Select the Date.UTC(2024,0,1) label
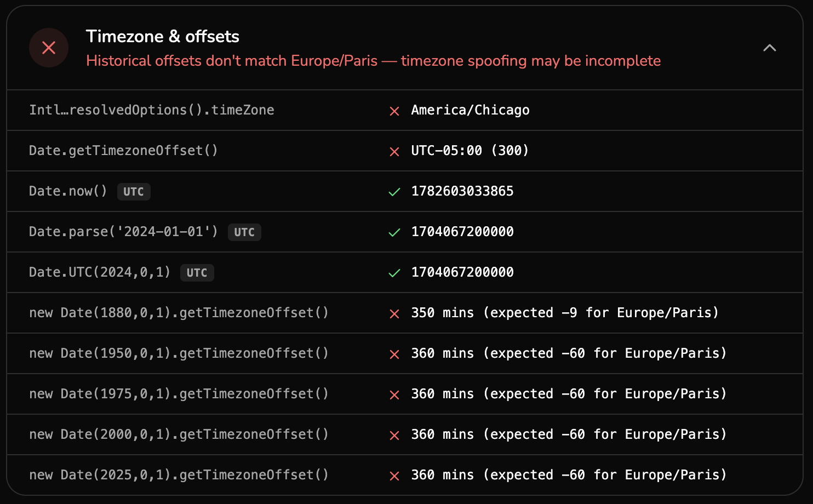This screenshot has width=813, height=504. coord(100,272)
